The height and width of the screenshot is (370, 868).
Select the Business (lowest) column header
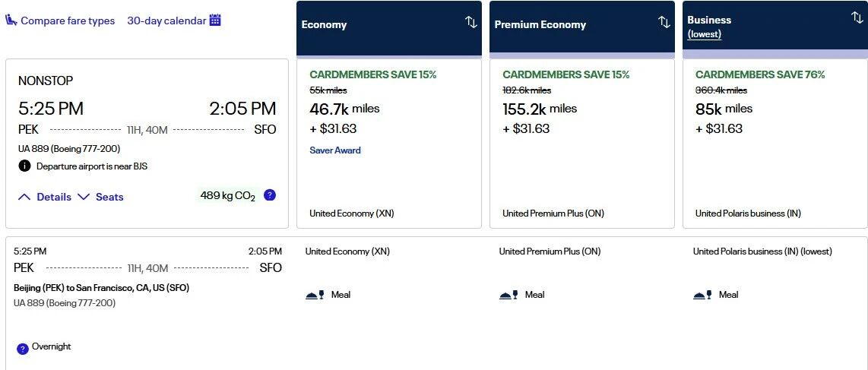(x=775, y=28)
